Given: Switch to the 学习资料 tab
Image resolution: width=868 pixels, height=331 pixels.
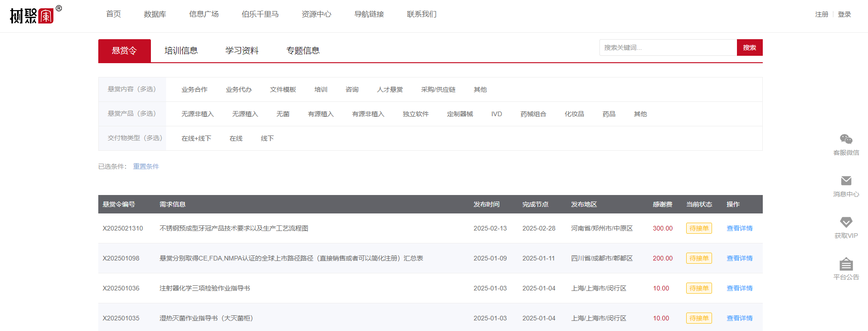Looking at the screenshot, I should pos(242,51).
